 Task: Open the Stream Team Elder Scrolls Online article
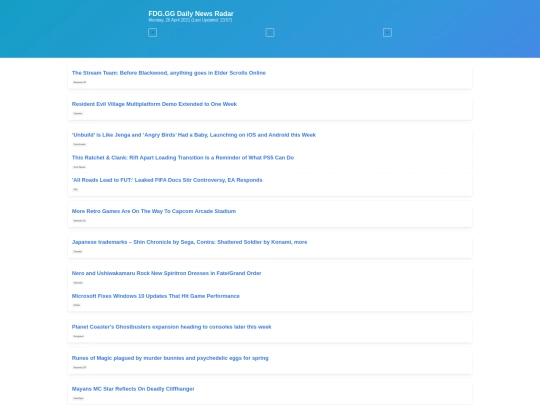(169, 73)
